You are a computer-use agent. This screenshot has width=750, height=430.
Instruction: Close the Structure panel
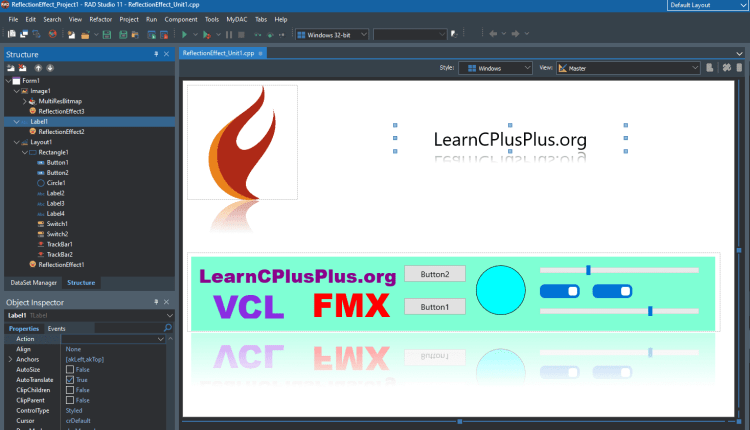pos(166,54)
